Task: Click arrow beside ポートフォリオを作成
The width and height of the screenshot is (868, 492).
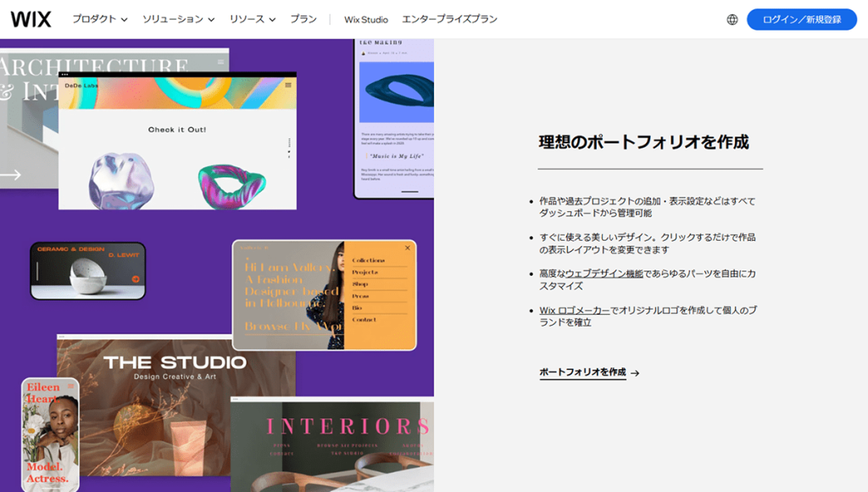Action: (x=635, y=373)
